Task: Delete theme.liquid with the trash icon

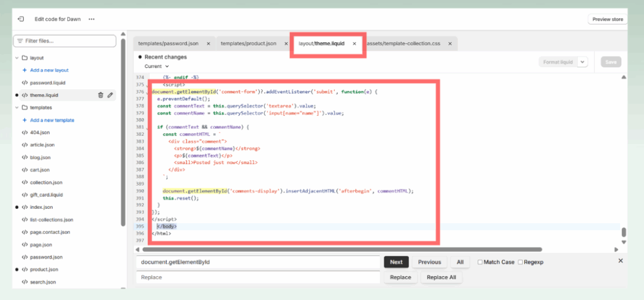Action: 101,96
